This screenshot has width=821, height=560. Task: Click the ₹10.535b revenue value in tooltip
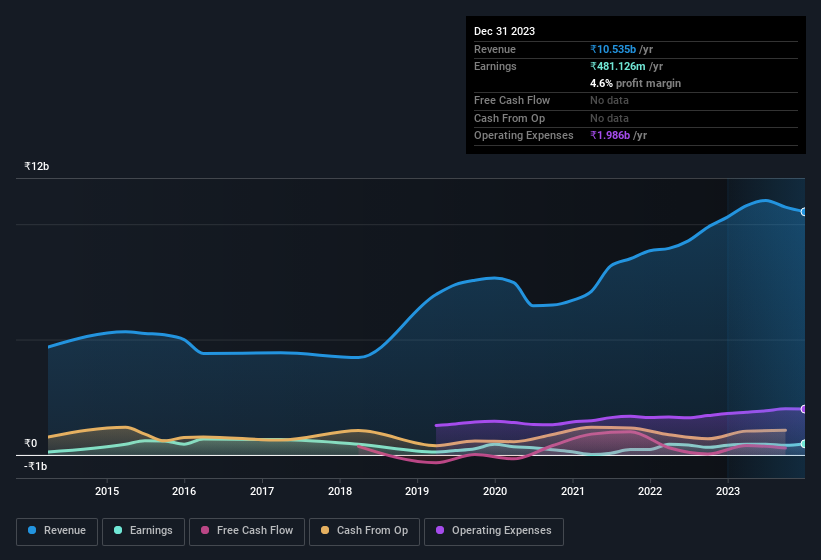(x=613, y=49)
